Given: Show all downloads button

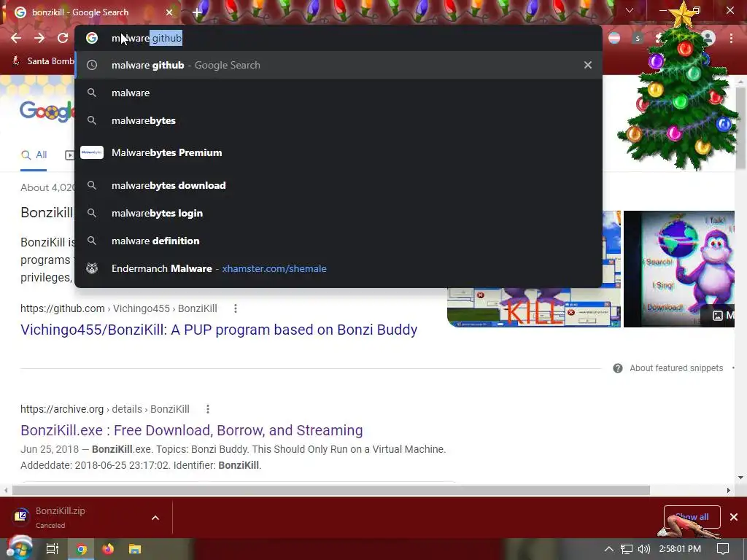Looking at the screenshot, I should pos(692,517).
